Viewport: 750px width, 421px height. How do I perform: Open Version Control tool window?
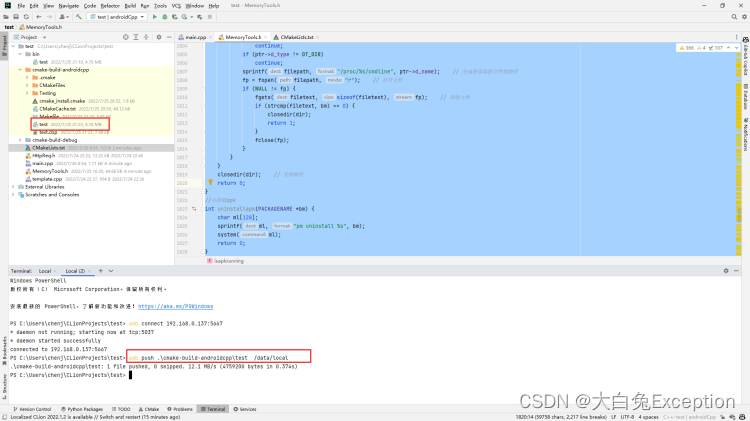tap(32, 409)
